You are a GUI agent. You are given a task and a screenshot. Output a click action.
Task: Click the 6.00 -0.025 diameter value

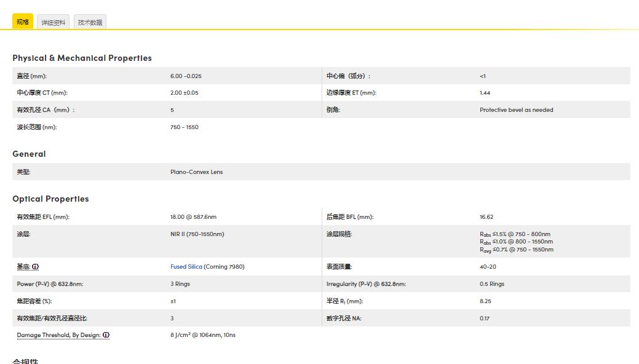pyautogui.click(x=186, y=76)
